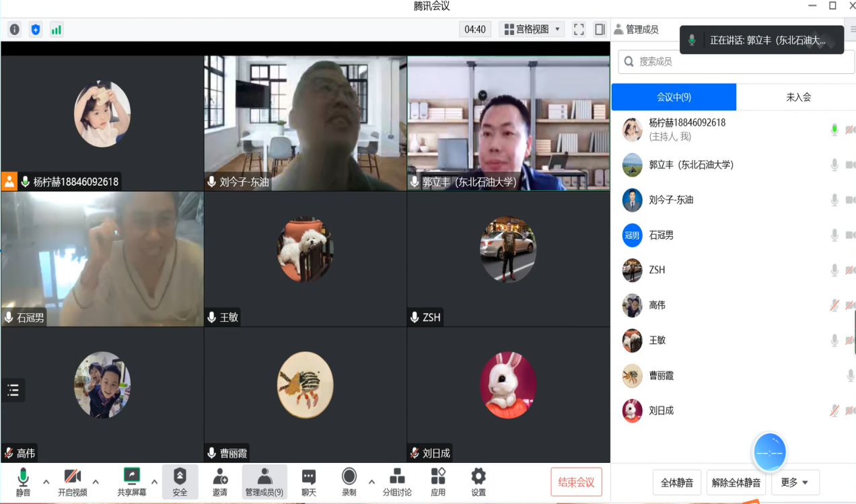Image resolution: width=856 pixels, height=504 pixels.
Task: Select the 会议中(9) tab
Action: [674, 97]
